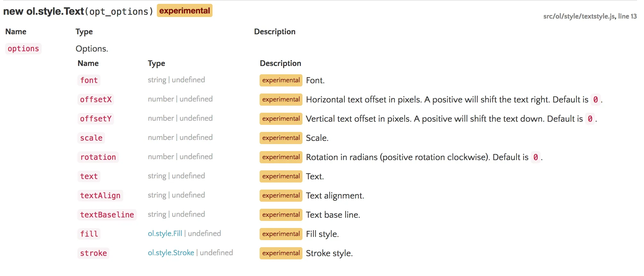This screenshot has height=276, width=644.
Task: Click the experimental badge beside 'Text alignment.'
Action: pyautogui.click(x=281, y=196)
